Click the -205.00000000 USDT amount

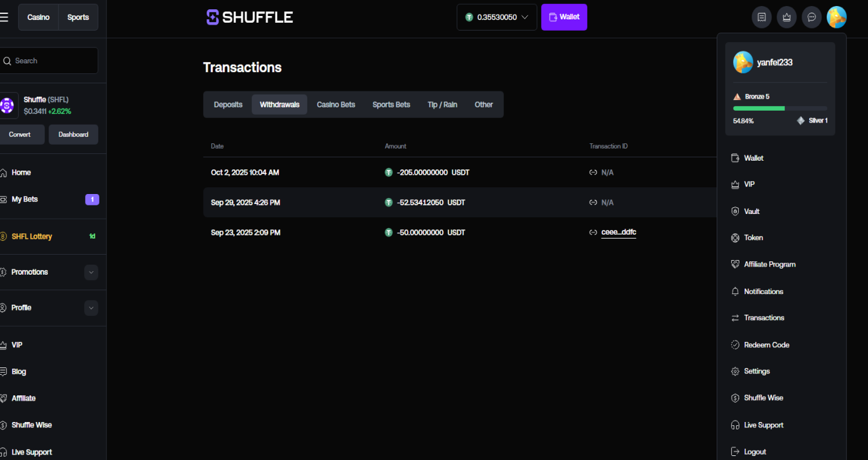click(433, 173)
